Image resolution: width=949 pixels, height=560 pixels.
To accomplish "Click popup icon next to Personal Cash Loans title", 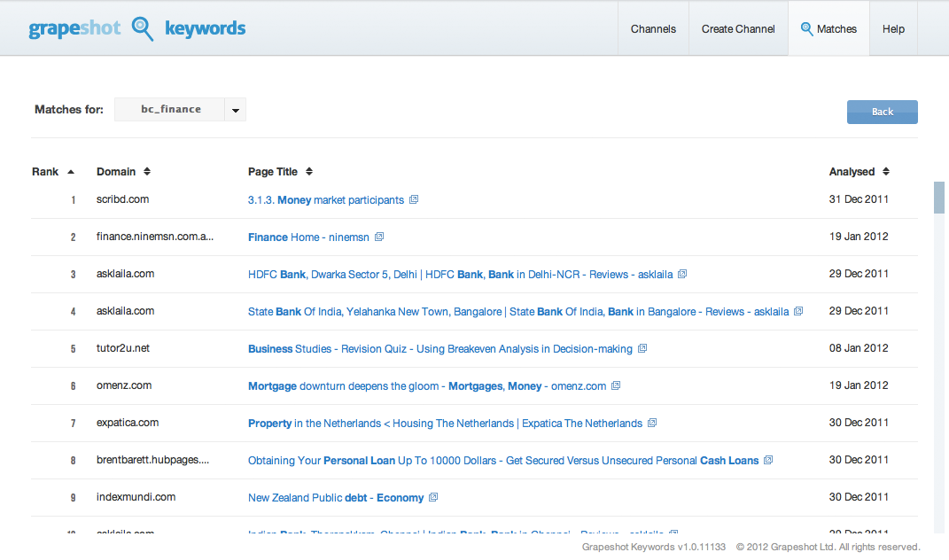I will 767,460.
